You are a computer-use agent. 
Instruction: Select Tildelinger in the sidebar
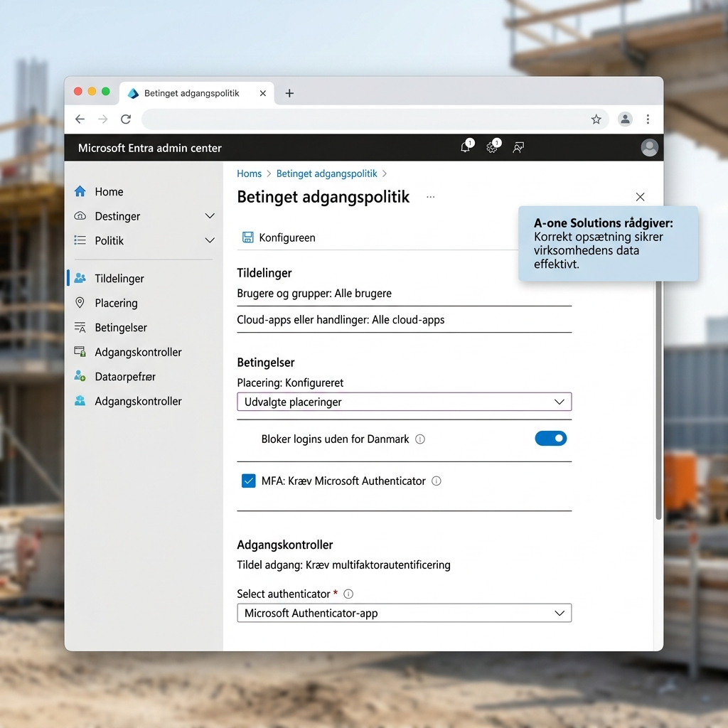[119, 279]
